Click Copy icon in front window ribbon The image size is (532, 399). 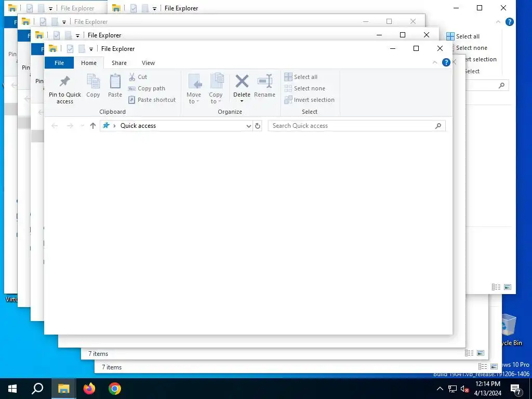coord(93,86)
